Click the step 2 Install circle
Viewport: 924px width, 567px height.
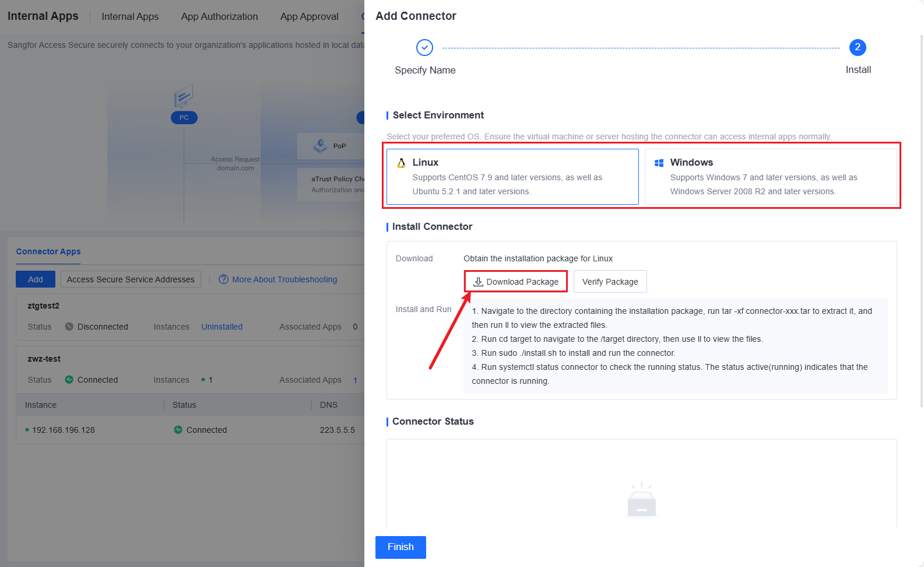click(858, 47)
